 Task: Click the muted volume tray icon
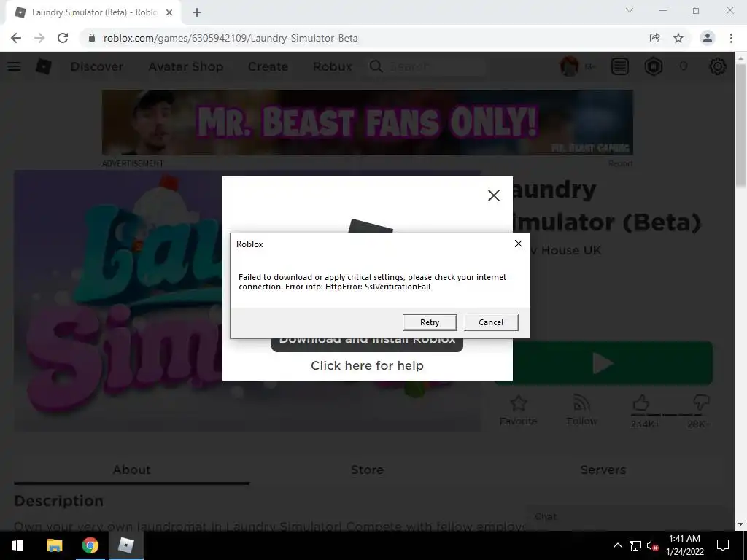pos(652,545)
